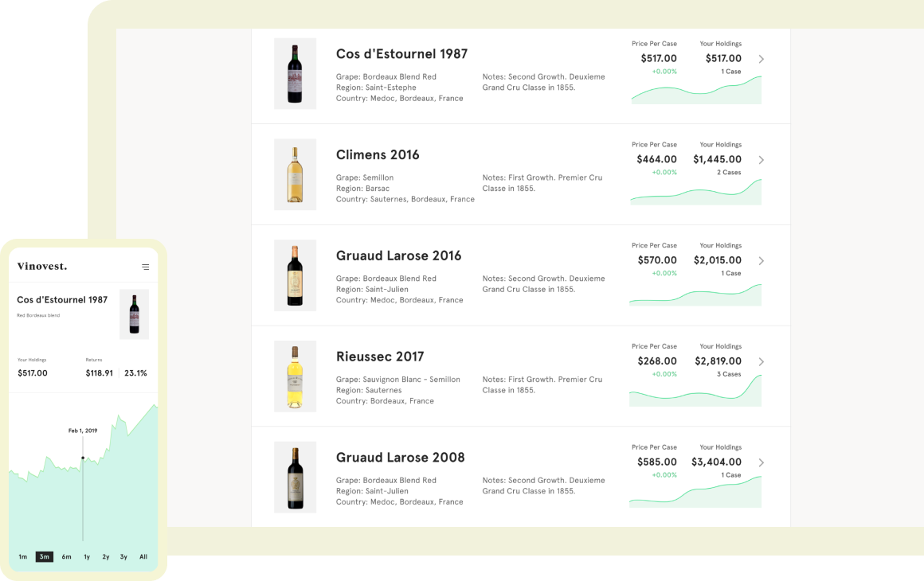Image resolution: width=924 pixels, height=581 pixels.
Task: Switch chart to 1y range
Action: [x=87, y=557]
